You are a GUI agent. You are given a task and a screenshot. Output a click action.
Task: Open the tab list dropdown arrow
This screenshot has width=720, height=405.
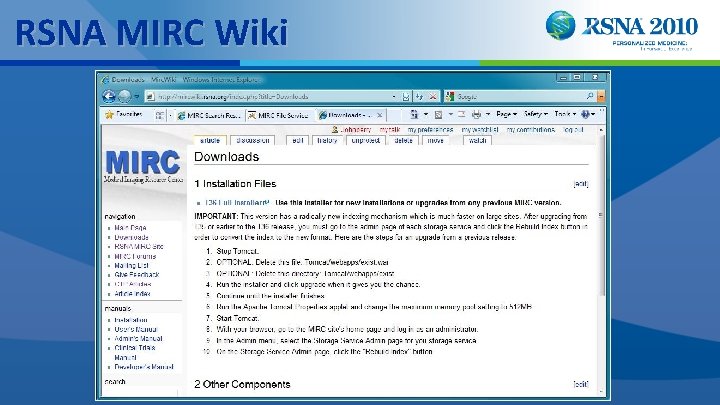tap(170, 115)
